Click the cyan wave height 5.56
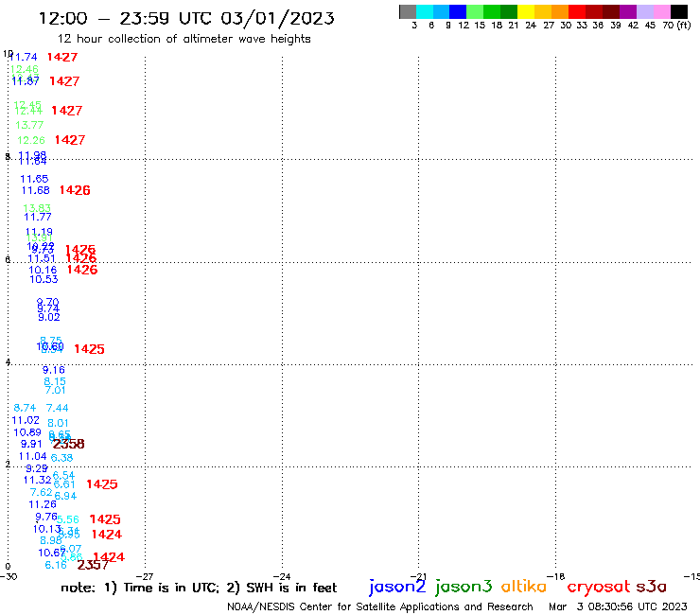The width and height of the screenshot is (700, 615). pyautogui.click(x=68, y=519)
